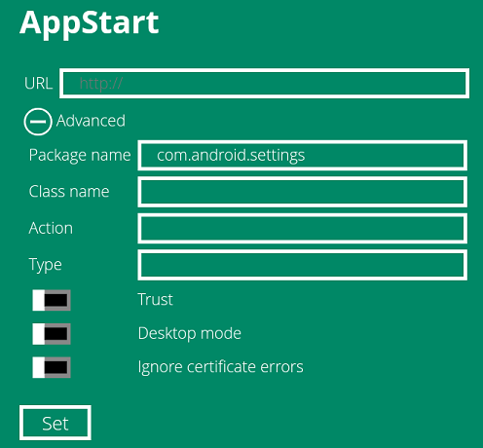The image size is (483, 448).
Task: Click the Desktop mode label
Action: click(x=190, y=333)
